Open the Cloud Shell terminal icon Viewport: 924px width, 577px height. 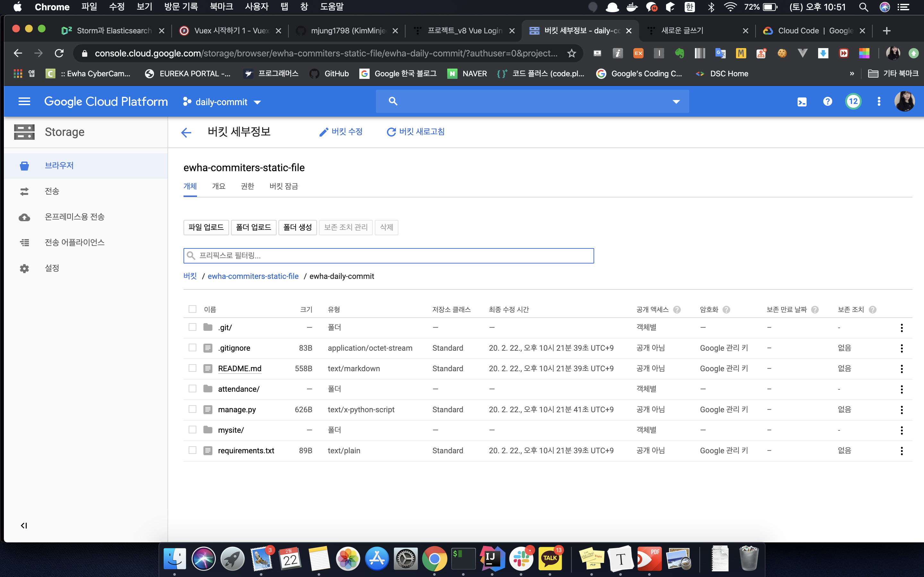coord(802,102)
